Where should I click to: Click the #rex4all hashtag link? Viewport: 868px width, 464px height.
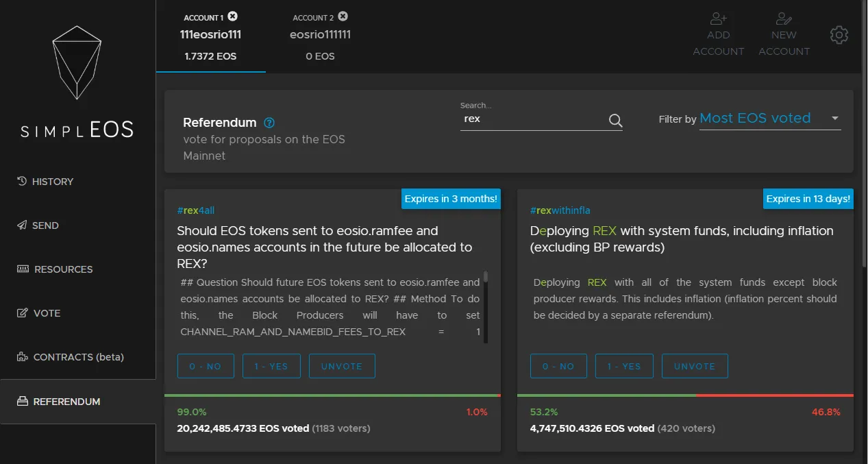pos(196,210)
